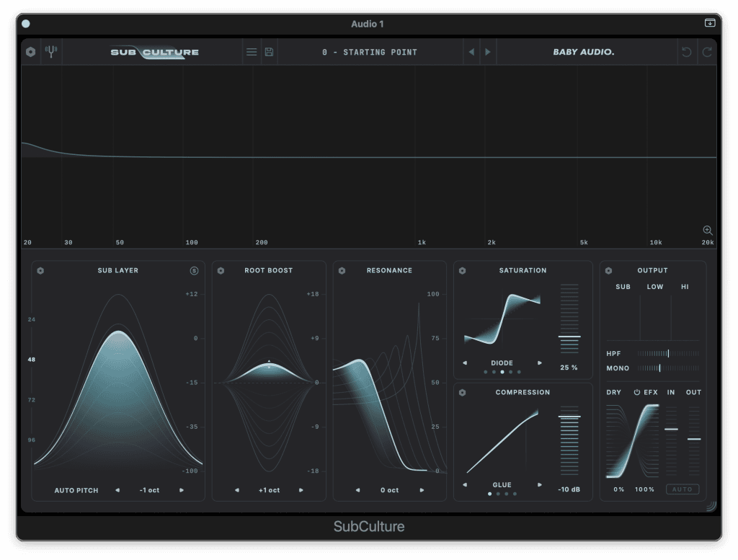Toggle the Resonance module hexagon

pos(342,270)
